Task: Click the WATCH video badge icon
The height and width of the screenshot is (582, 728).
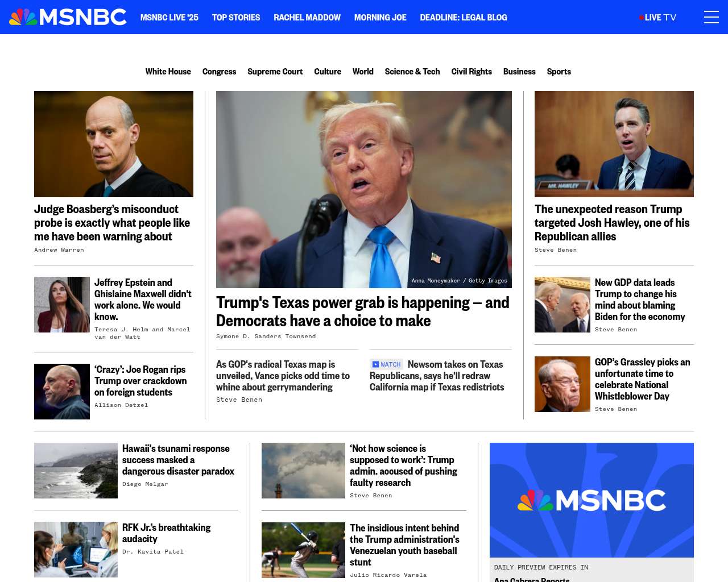Action: (x=386, y=364)
